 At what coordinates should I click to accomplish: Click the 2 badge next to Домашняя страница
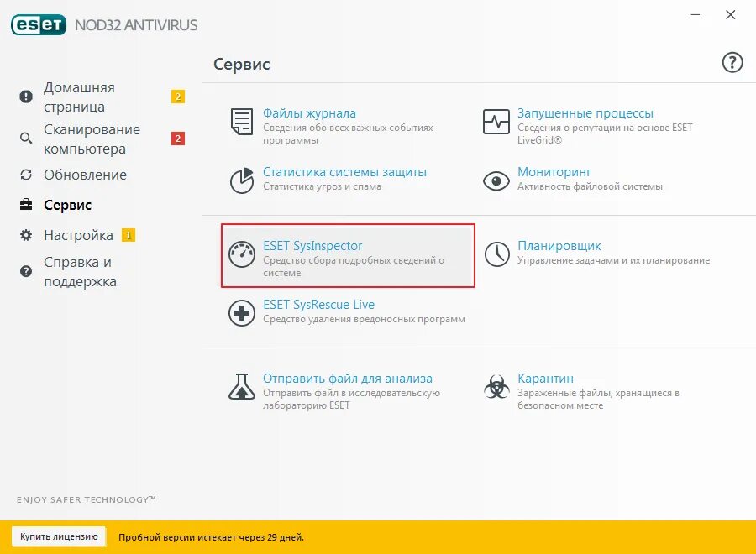177,97
